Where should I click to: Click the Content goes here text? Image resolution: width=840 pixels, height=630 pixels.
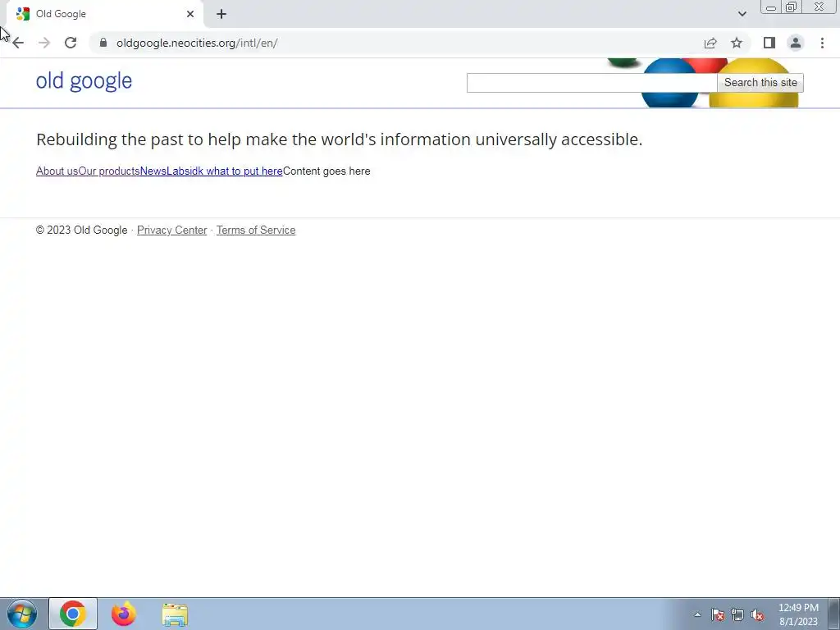coord(326,171)
